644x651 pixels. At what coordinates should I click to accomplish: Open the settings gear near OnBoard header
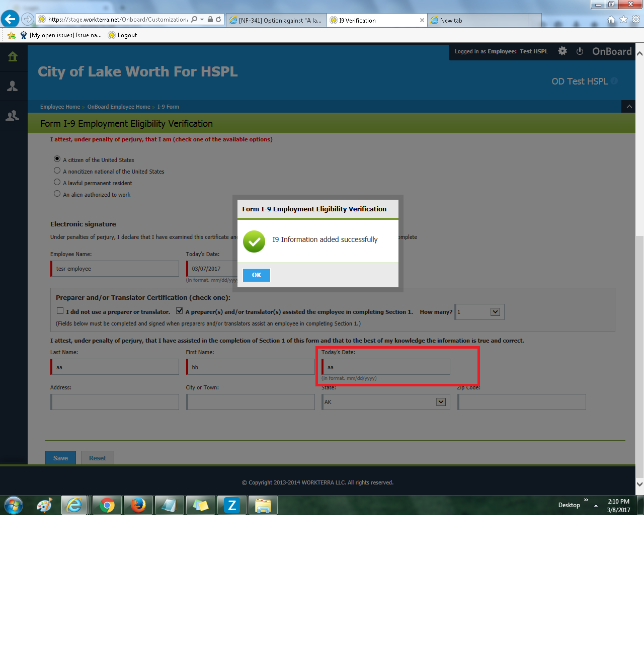click(x=562, y=51)
